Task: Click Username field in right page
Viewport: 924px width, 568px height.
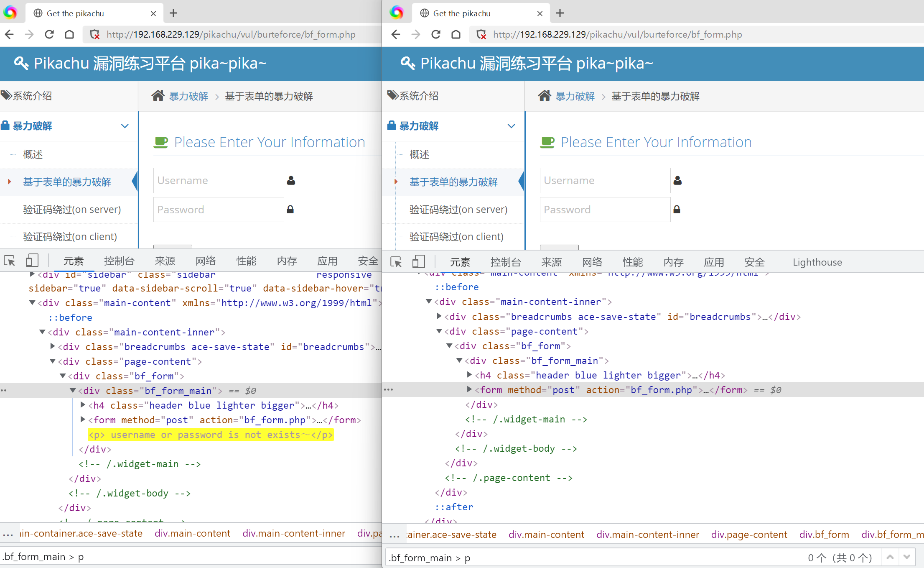Action: (605, 180)
